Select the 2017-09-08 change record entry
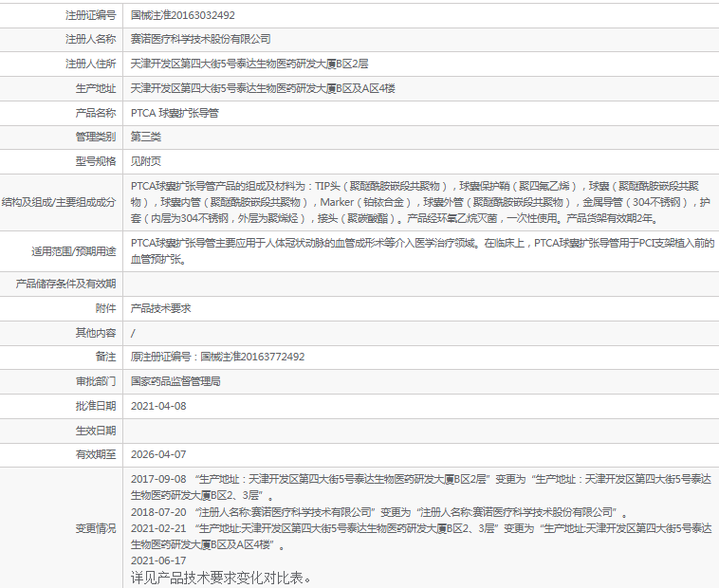Screen dimensions: 719x588 (421, 487)
